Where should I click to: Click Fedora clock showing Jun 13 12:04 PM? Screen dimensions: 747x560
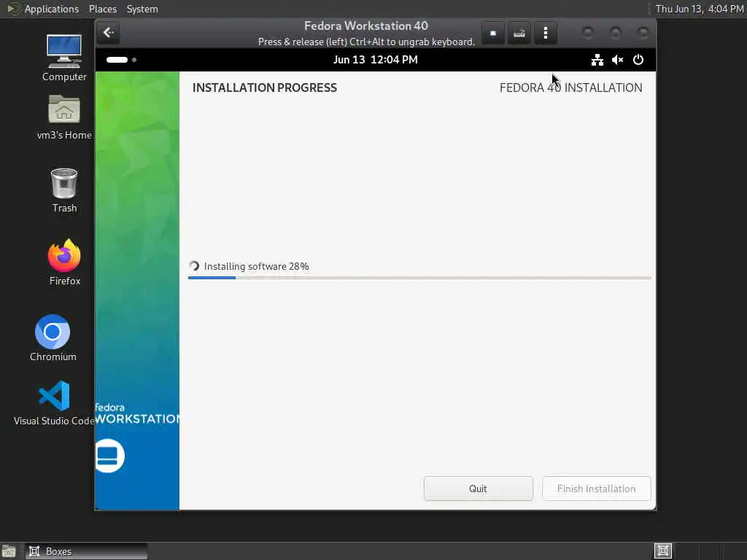pos(376,60)
